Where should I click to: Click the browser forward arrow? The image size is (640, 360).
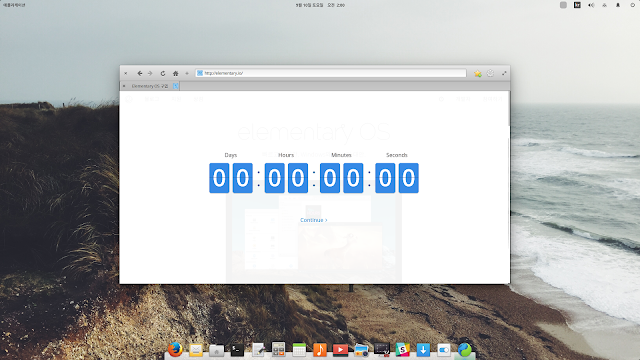(x=150, y=73)
